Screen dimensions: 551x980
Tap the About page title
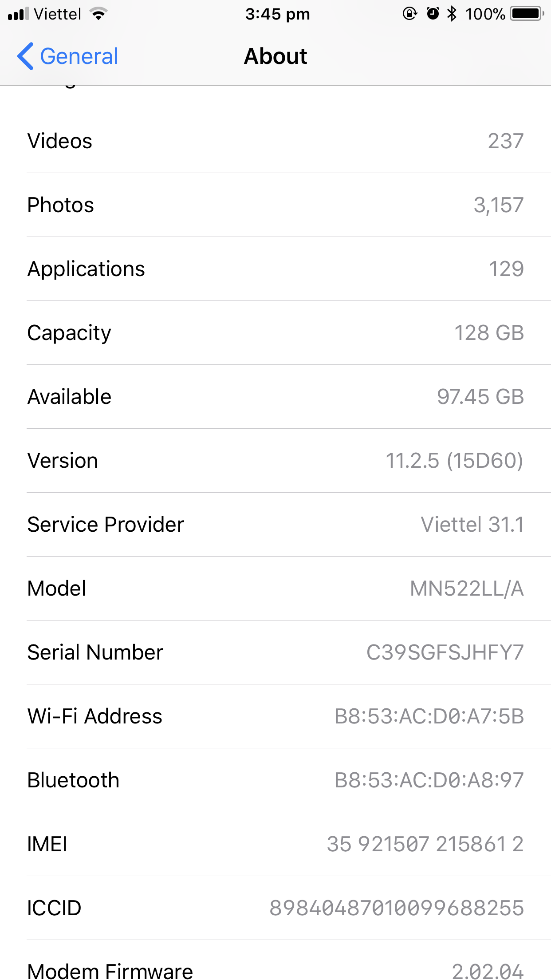pos(275,56)
